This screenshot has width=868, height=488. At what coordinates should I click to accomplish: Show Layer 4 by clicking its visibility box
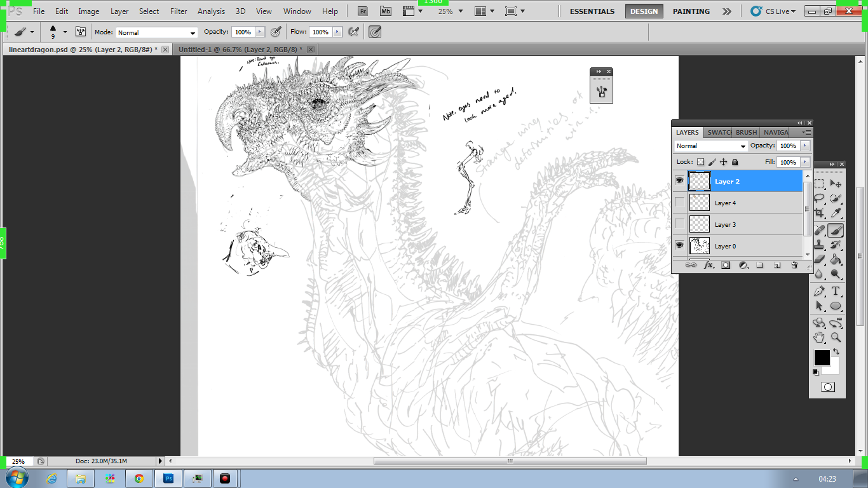680,203
